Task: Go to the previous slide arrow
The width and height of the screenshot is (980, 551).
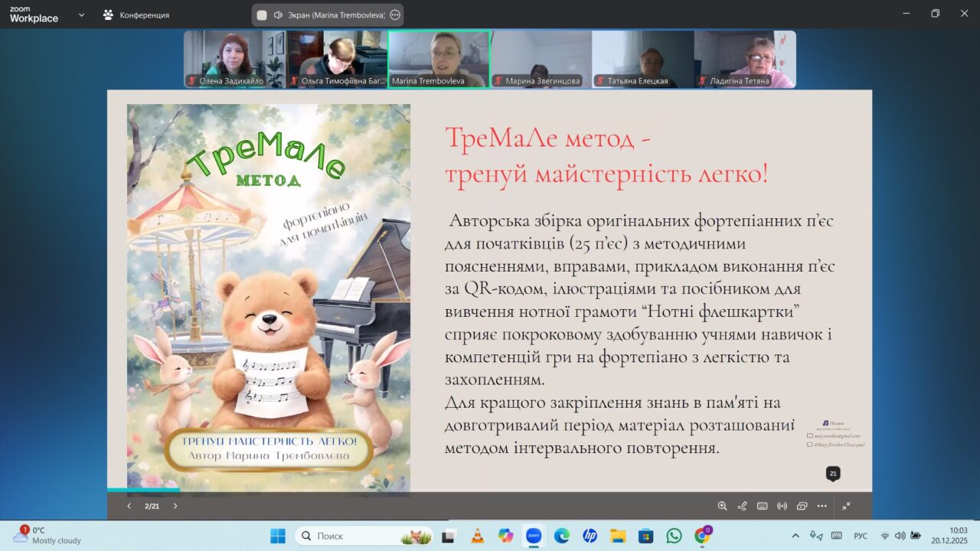Action: click(x=129, y=506)
